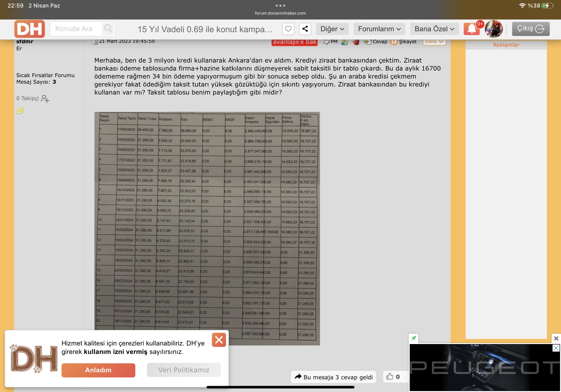Like the post with the thumbs-up icon
This screenshot has height=392, width=561.
tap(390, 376)
